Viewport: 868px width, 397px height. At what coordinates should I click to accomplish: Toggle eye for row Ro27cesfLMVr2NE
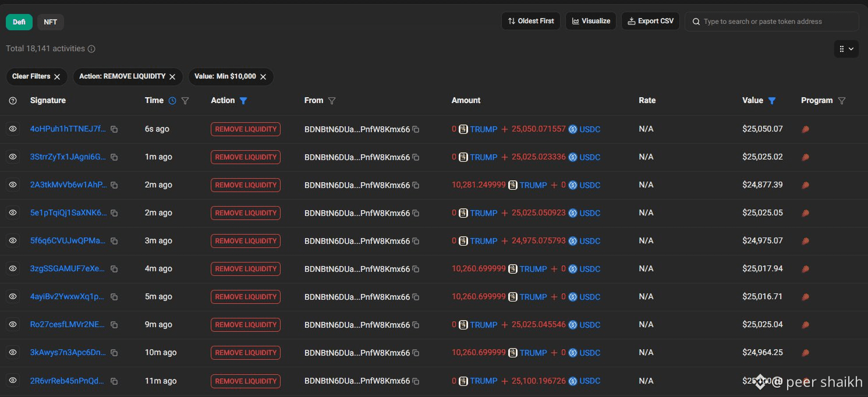tap(13, 324)
